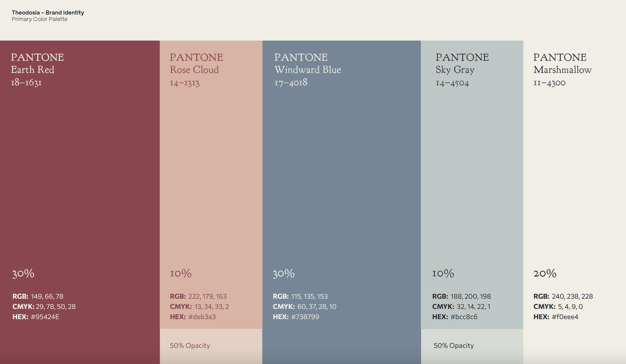Click the Rose Cloud '50% Opacity' label
The width and height of the screenshot is (626, 364).
click(x=190, y=345)
